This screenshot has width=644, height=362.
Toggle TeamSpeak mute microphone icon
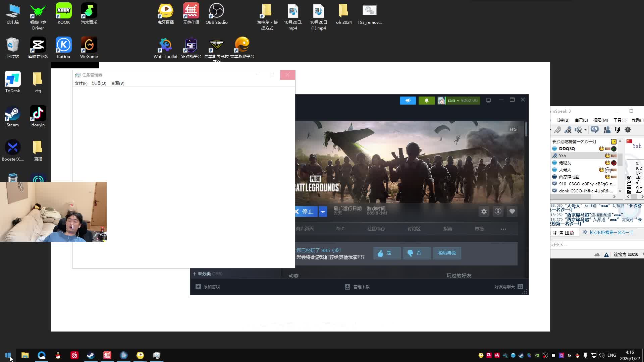pyautogui.click(x=568, y=130)
